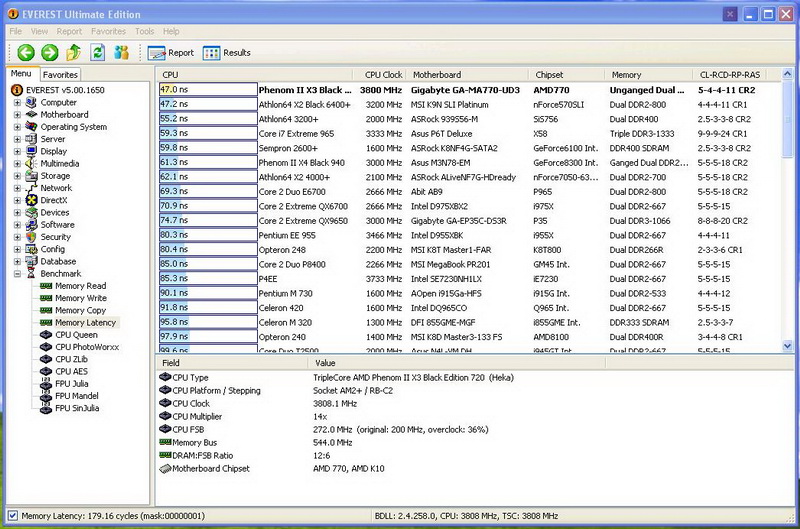Toggle the status bar Memory Latency checkbox

pos(13,516)
